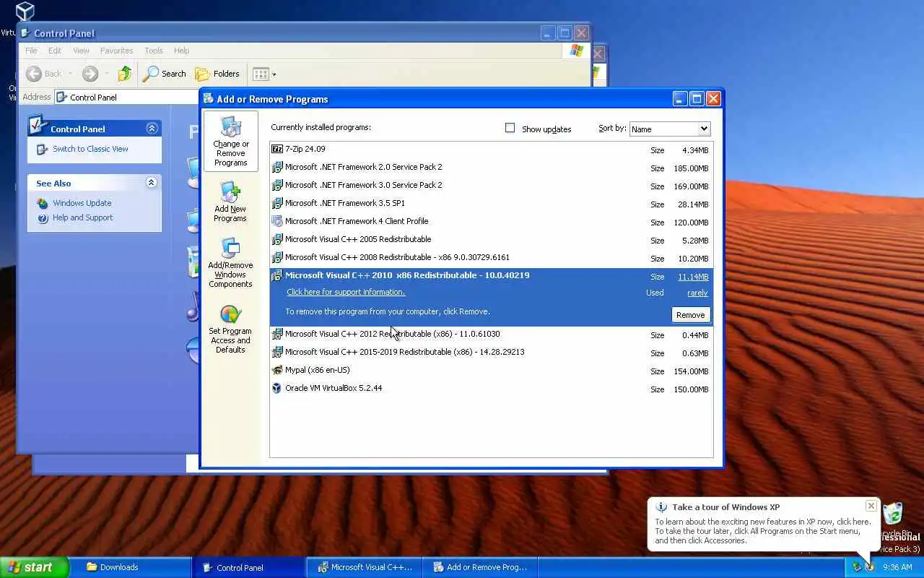Image resolution: width=924 pixels, height=578 pixels.
Task: Switch to Add or Remove Programs taskbar button
Action: [480, 567]
